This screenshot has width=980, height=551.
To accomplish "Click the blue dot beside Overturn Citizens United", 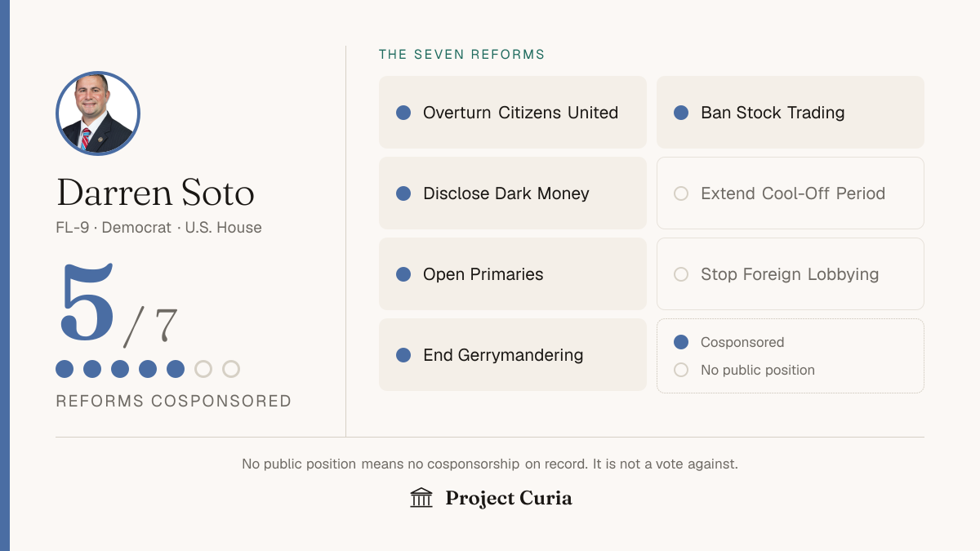I will point(403,113).
